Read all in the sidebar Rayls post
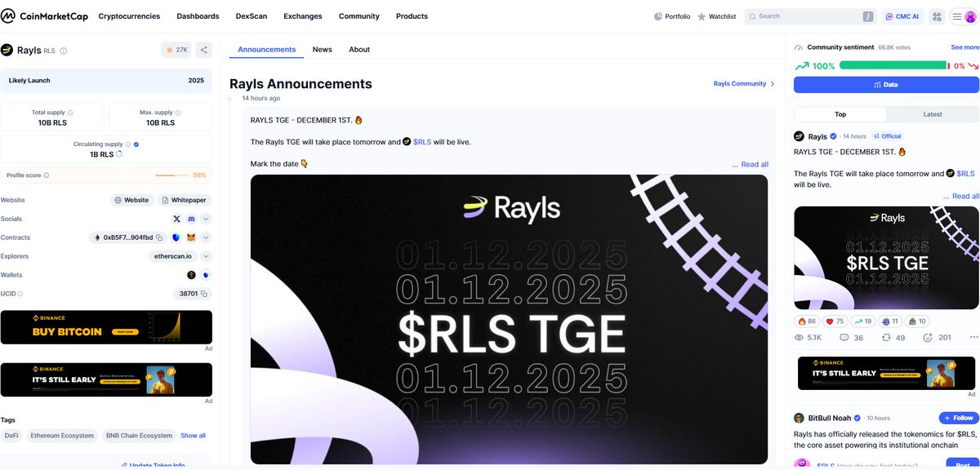Screen dimensions: 980x470 (x=966, y=196)
